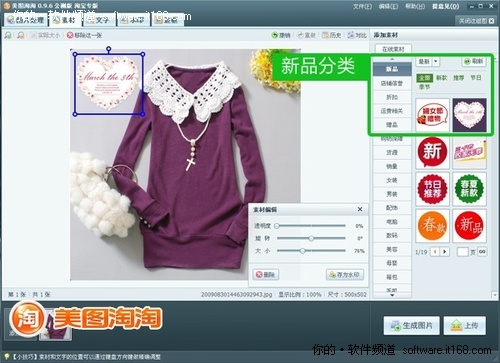Click the 上传 upload button

click(x=465, y=325)
